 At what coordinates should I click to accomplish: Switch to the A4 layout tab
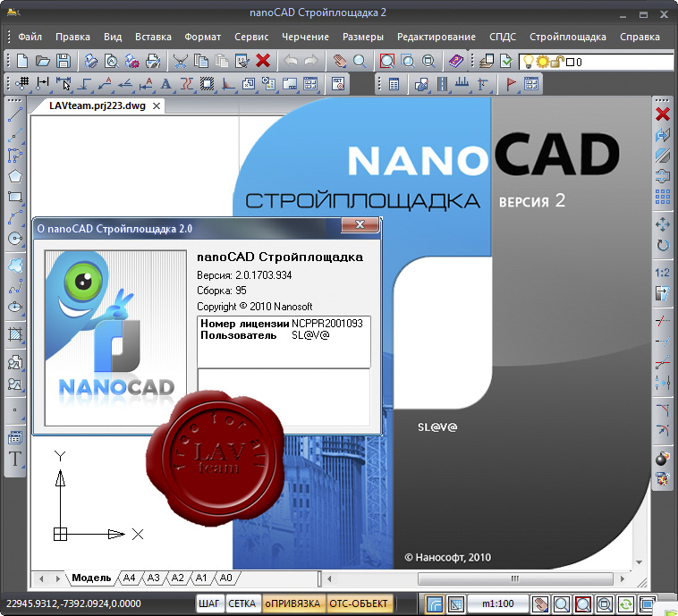point(130,578)
